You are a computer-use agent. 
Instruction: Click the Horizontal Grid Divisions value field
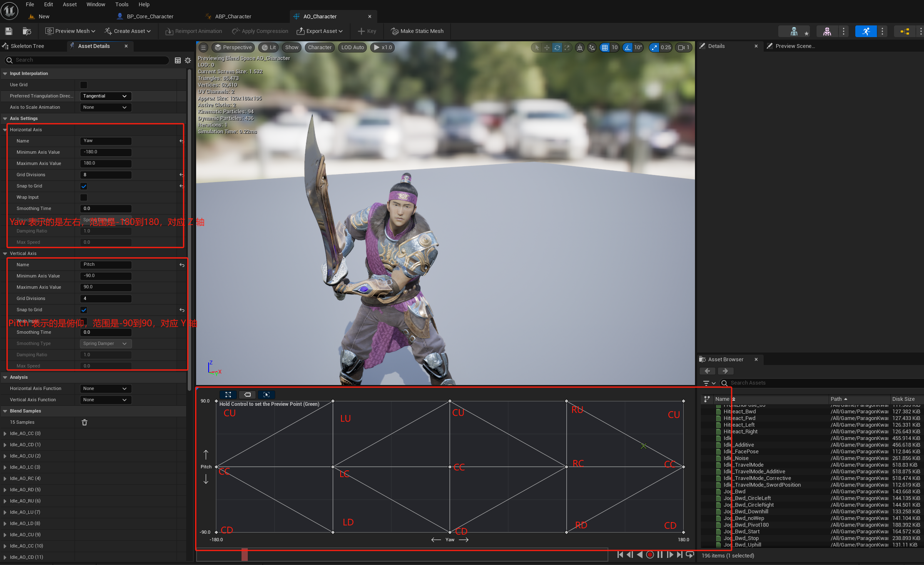[x=105, y=175]
